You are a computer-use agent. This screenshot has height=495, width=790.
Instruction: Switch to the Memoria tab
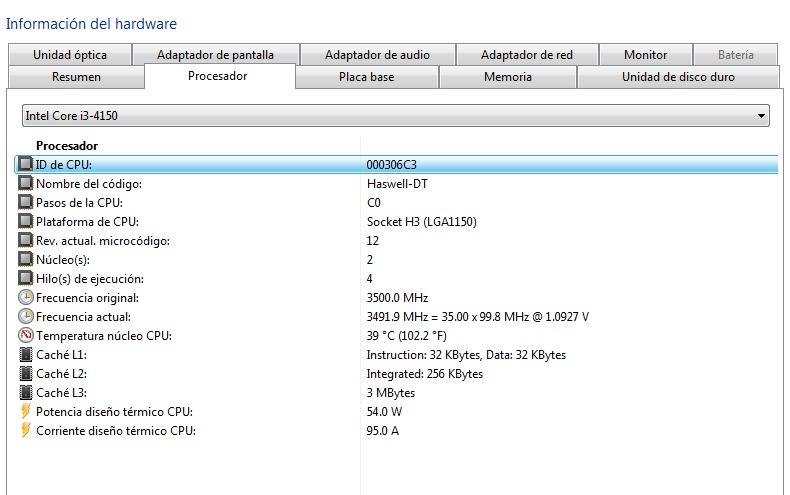(x=508, y=77)
